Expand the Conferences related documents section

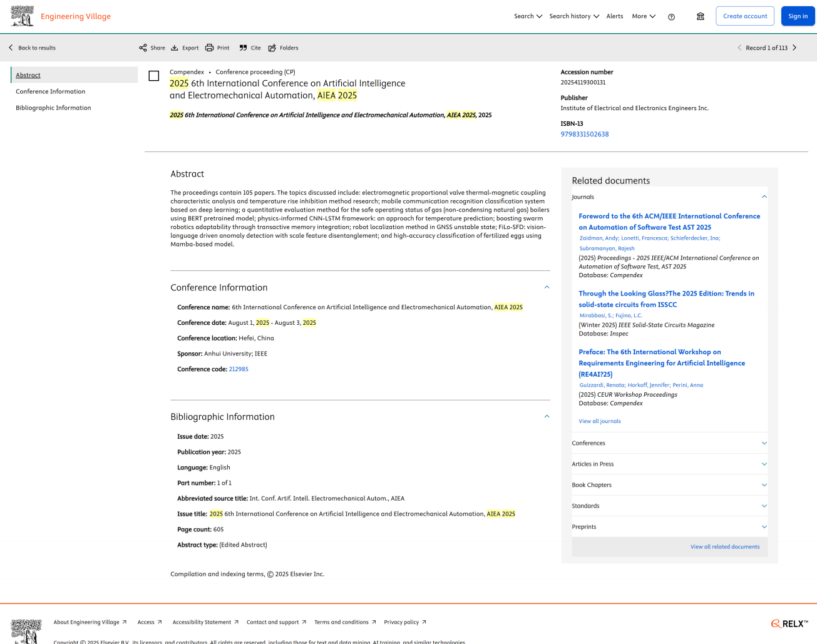[764, 443]
